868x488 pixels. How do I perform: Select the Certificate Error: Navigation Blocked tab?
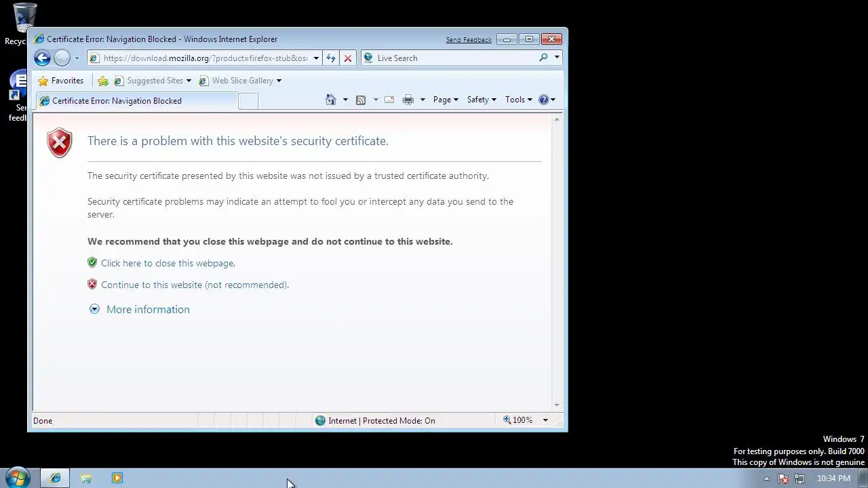tap(136, 101)
